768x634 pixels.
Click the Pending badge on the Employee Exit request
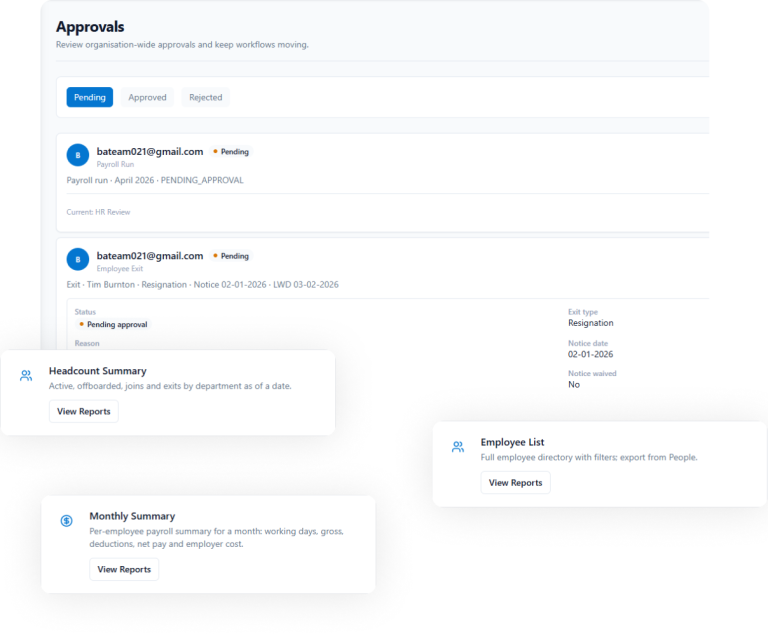pyautogui.click(x=231, y=256)
